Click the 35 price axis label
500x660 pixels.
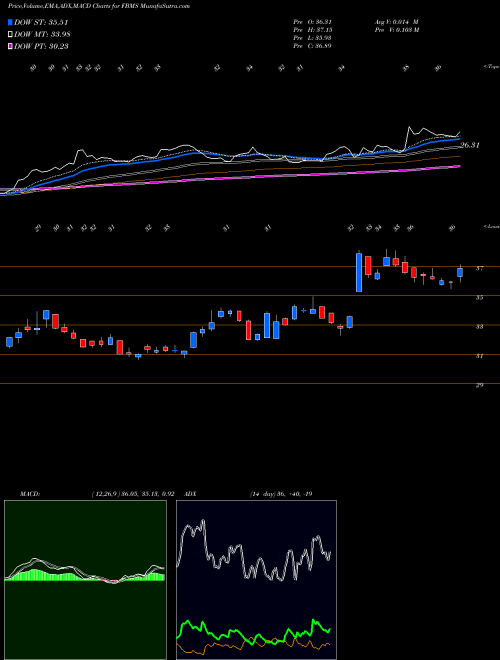[x=479, y=297]
